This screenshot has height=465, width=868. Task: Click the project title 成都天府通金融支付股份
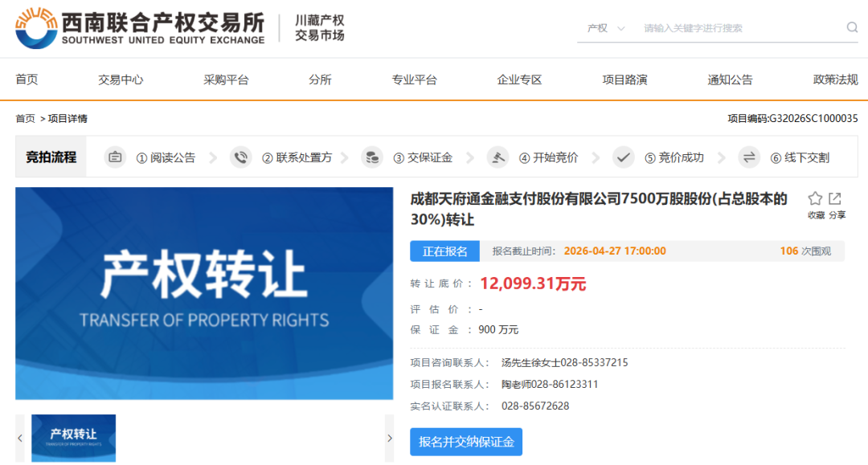click(599, 209)
